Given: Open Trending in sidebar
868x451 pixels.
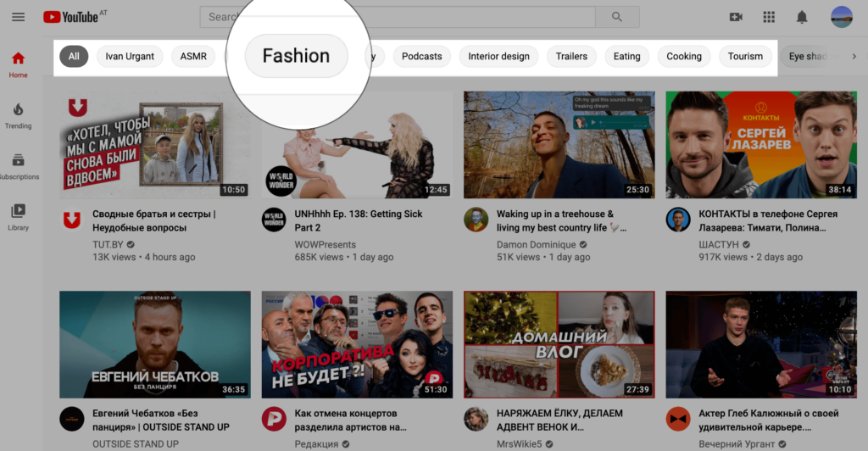Looking at the screenshot, I should [x=19, y=115].
